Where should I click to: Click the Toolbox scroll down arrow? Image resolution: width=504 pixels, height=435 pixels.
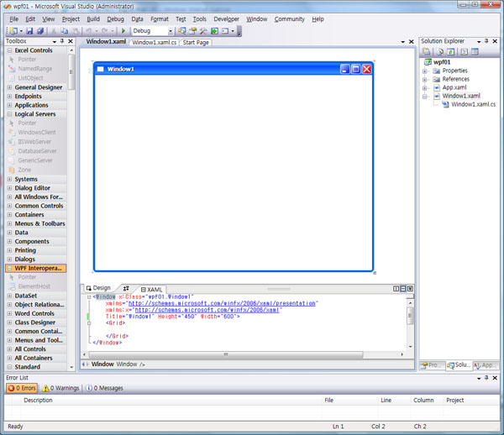71,367
